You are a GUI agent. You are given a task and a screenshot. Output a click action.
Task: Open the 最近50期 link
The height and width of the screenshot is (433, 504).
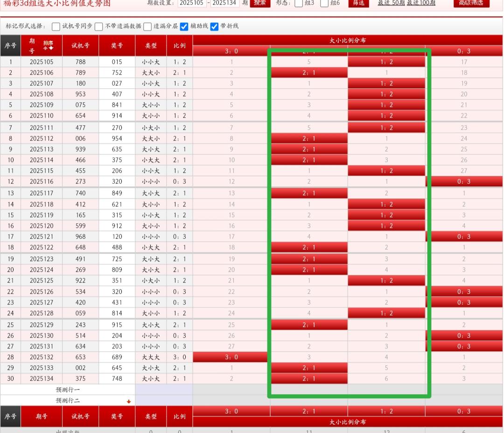click(x=391, y=3)
